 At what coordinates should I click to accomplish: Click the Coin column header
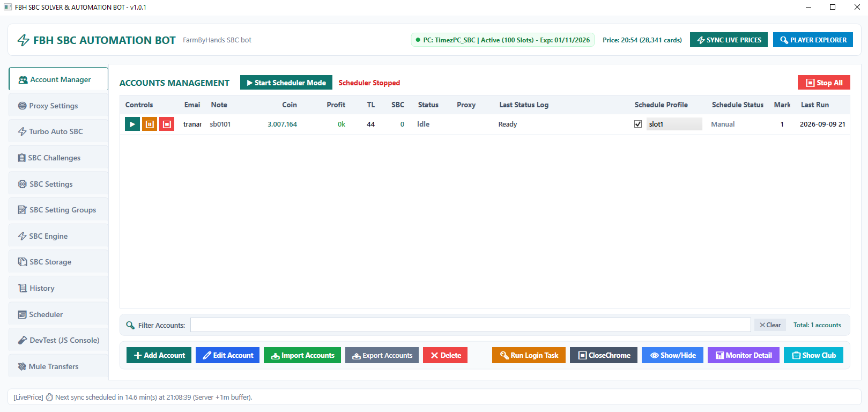coord(290,105)
